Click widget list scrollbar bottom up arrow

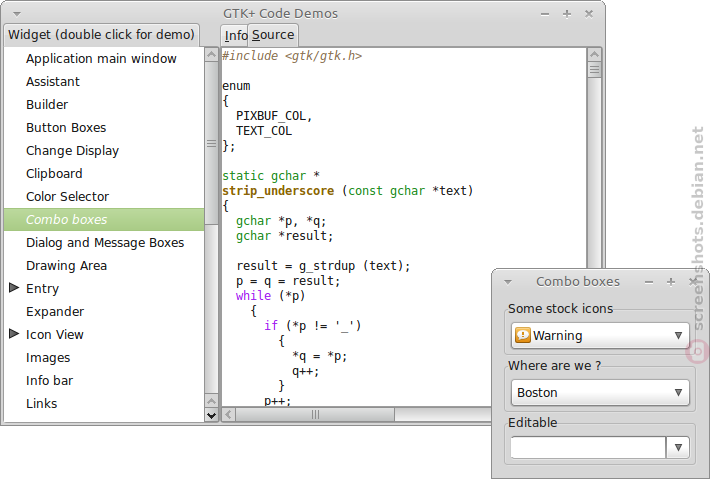(211, 401)
